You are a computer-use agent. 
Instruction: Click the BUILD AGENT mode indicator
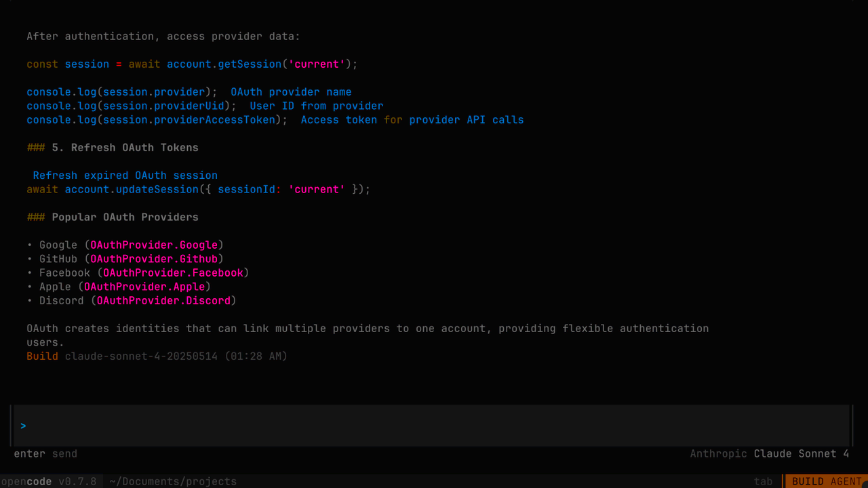pyautogui.click(x=825, y=481)
